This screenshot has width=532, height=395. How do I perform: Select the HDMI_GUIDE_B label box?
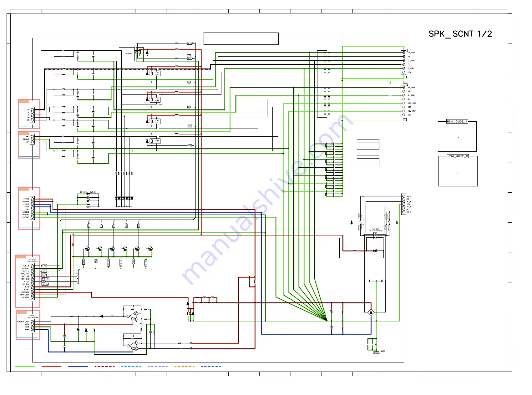coord(458,156)
